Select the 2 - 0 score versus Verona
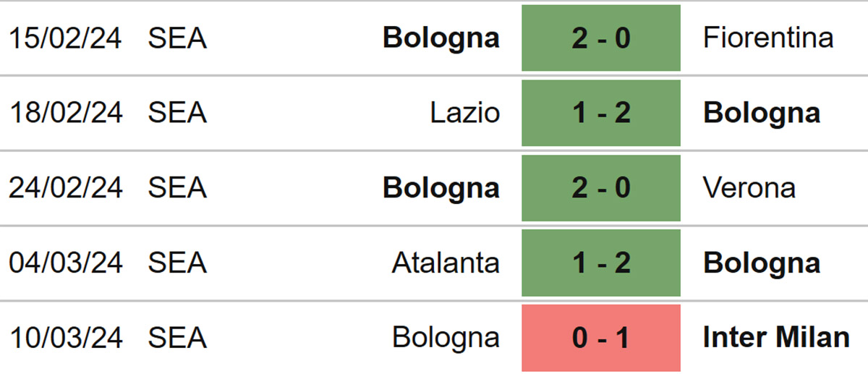The height and width of the screenshot is (374, 868). tap(601, 188)
